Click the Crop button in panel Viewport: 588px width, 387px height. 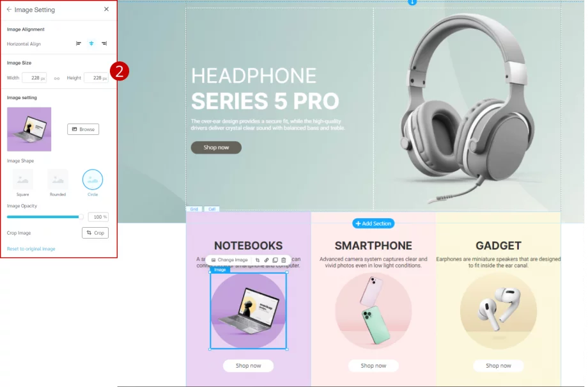click(95, 233)
